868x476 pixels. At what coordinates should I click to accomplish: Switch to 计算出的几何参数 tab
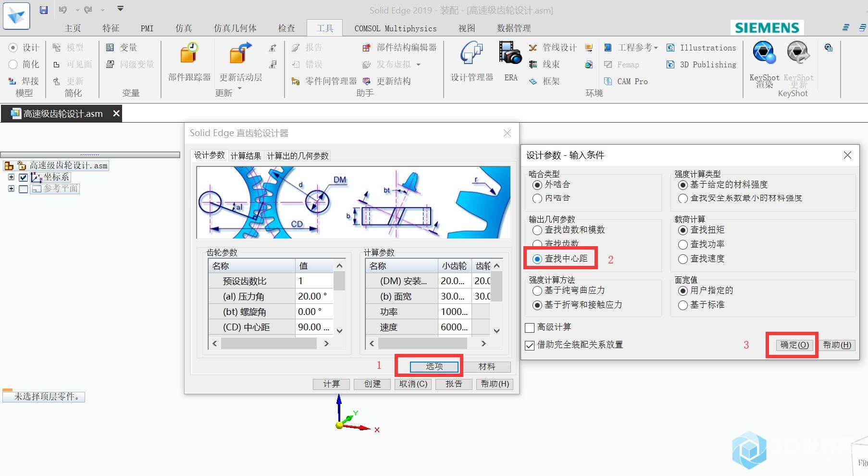(x=298, y=156)
